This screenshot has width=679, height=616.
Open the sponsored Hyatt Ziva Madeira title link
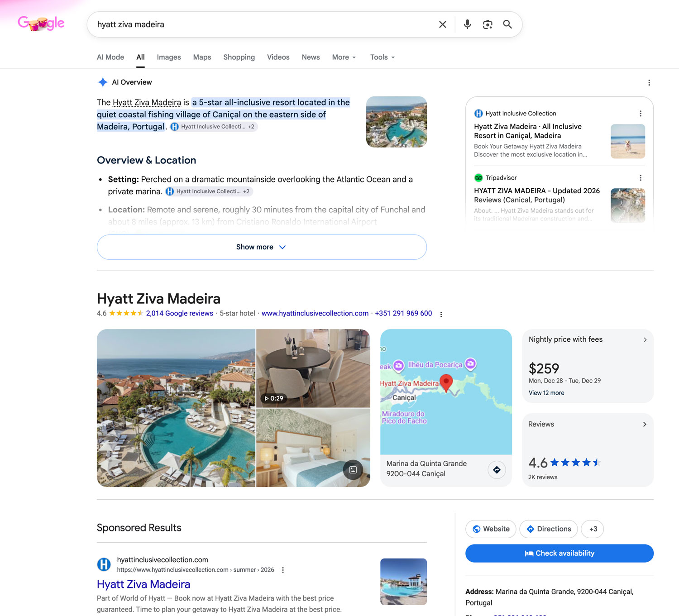143,584
